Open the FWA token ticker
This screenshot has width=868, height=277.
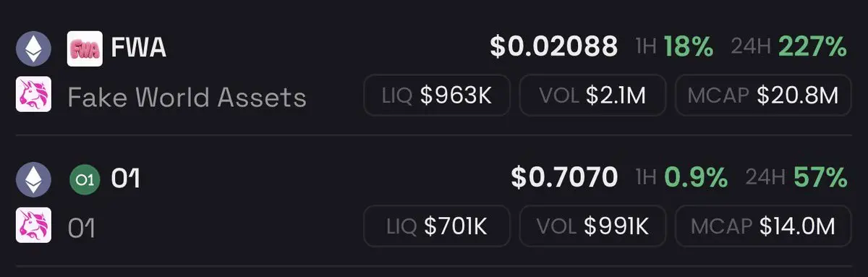139,49
